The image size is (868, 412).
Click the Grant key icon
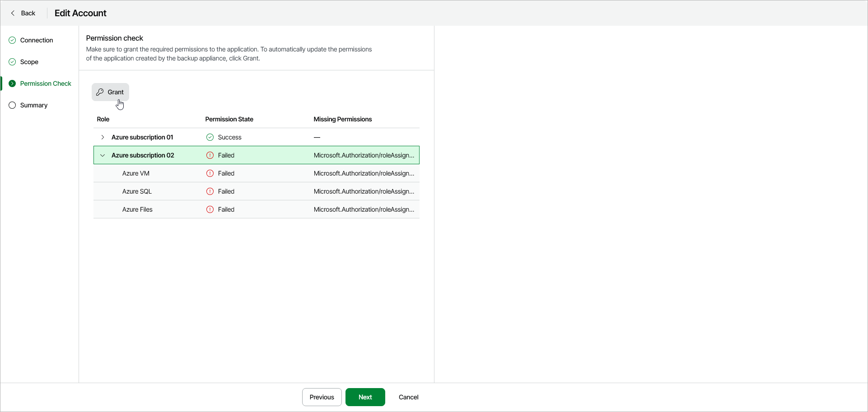(100, 92)
